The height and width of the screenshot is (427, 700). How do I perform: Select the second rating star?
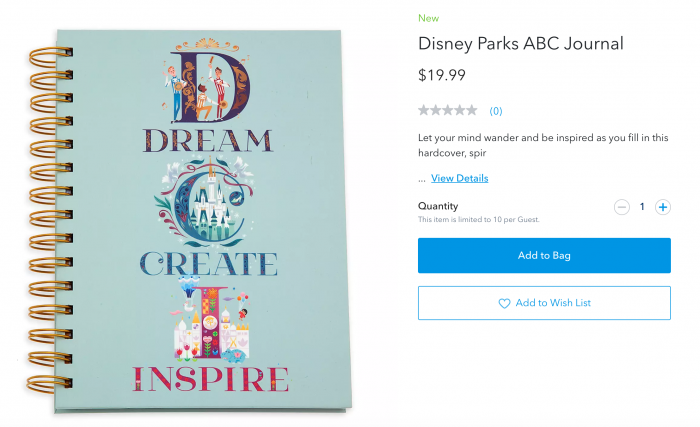click(x=436, y=110)
